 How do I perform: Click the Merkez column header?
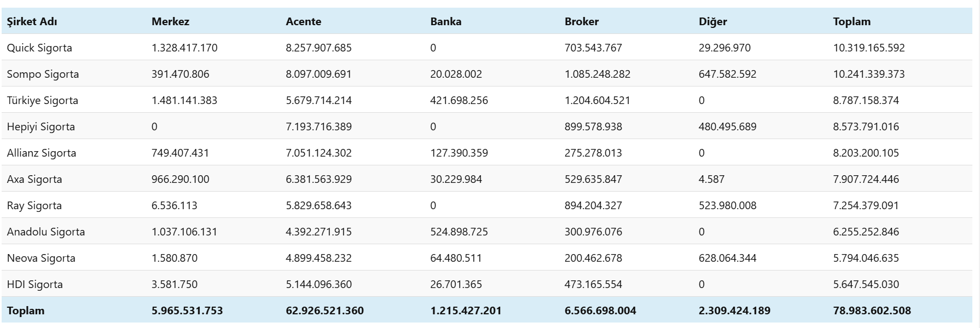tap(170, 21)
